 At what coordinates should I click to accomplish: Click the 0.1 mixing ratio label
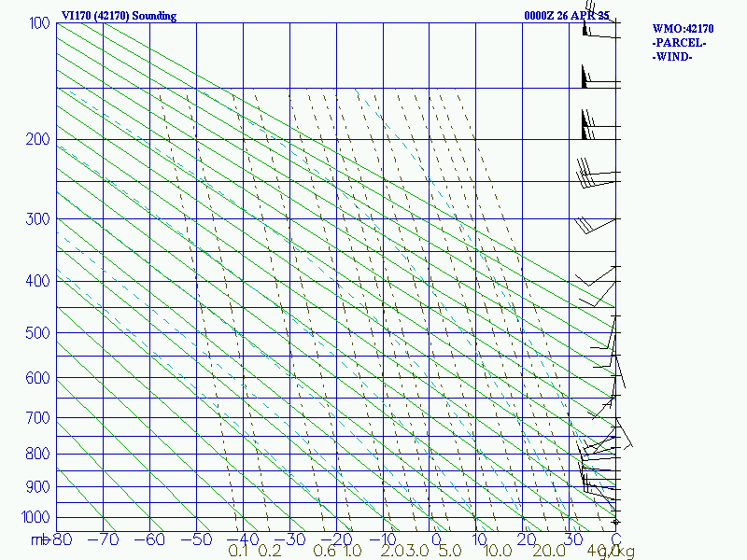(238, 551)
